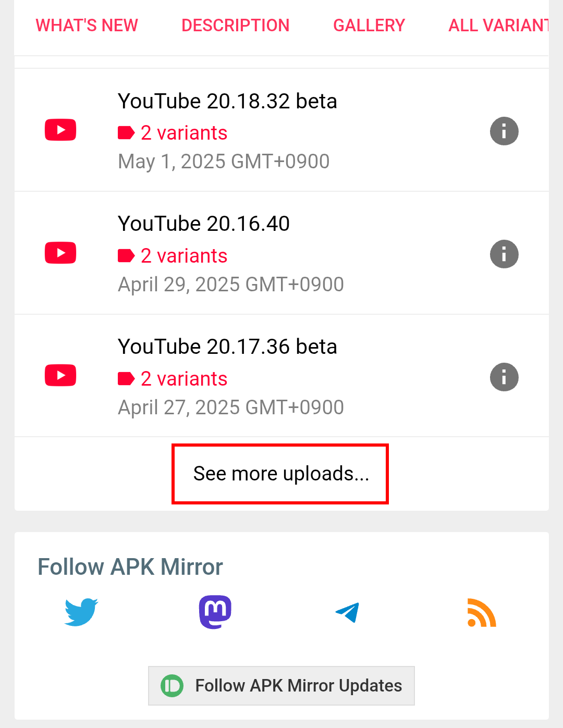Viewport: 563px width, 728px height.
Task: Open the info icon for YouTube 20.18.32 beta
Action: pyautogui.click(x=504, y=131)
